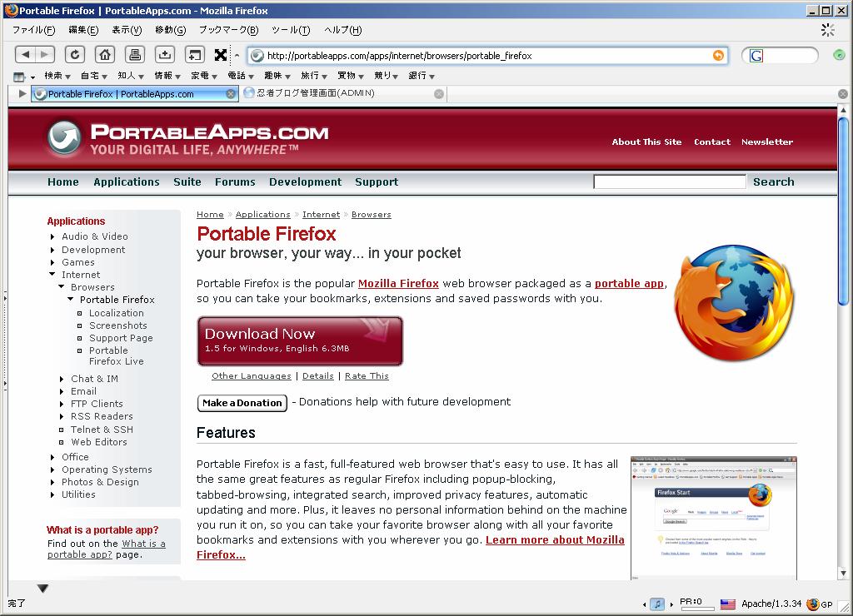The width and height of the screenshot is (853, 616).
Task: Click the Make a Donation button
Action: click(x=242, y=403)
